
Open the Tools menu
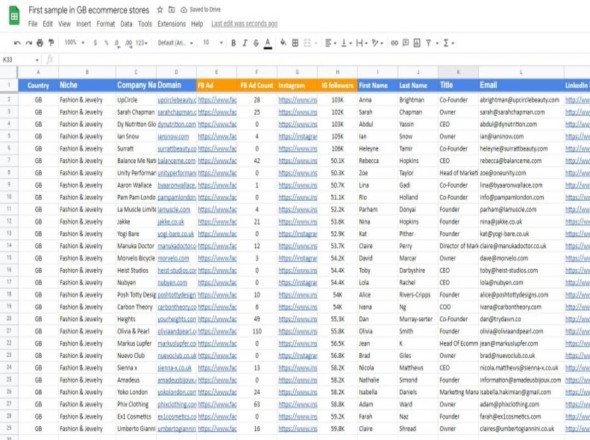tap(145, 24)
